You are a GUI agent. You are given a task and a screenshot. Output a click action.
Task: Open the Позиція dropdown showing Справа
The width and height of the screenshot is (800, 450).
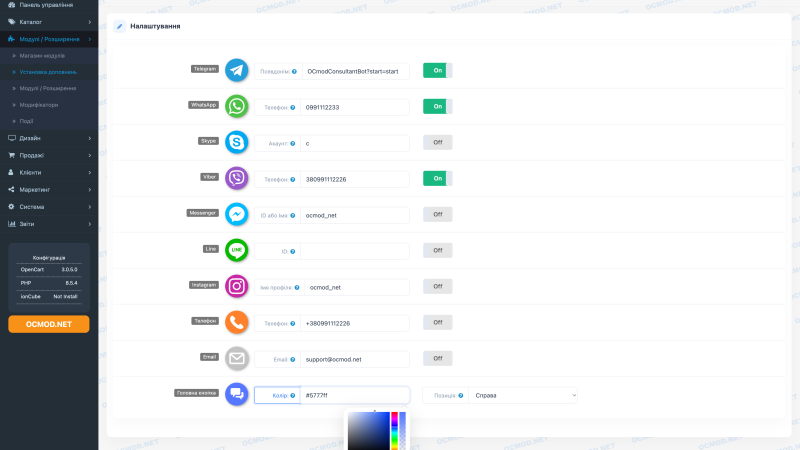[x=523, y=395]
